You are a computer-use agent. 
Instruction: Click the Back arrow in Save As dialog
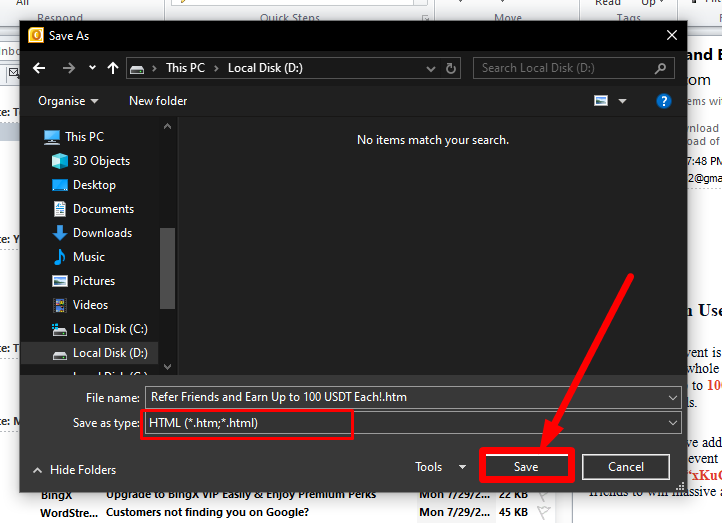click(x=39, y=68)
